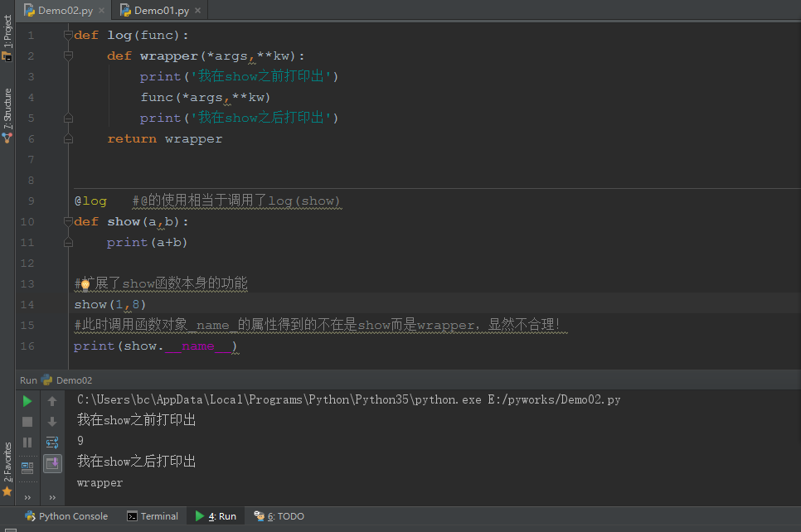Jump to the next console output line
801x532 pixels.
[51, 420]
